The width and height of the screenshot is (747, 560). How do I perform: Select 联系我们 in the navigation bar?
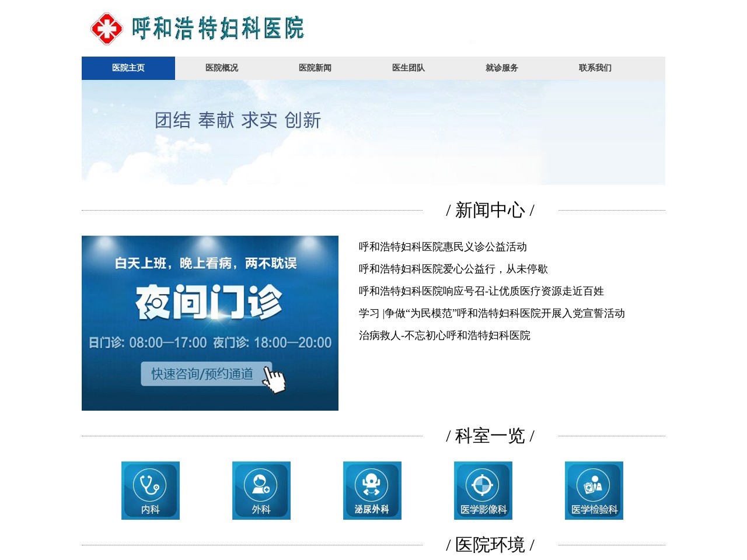tap(594, 68)
